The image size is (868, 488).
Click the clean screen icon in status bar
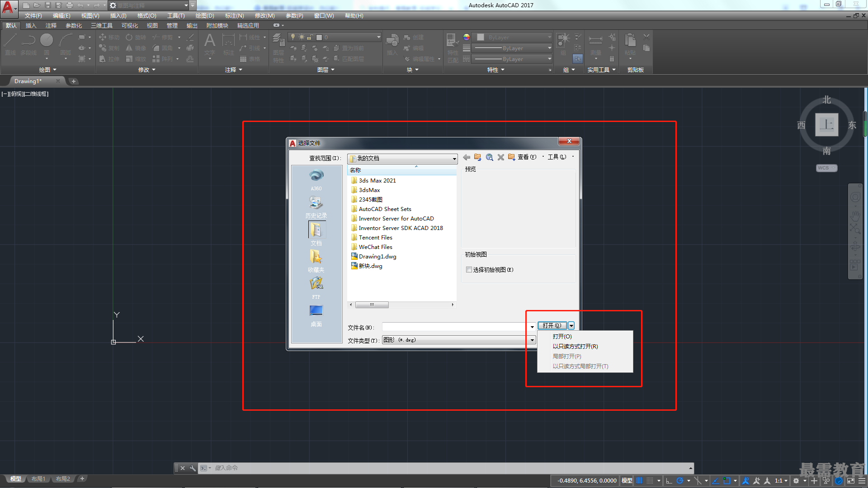coord(850,481)
